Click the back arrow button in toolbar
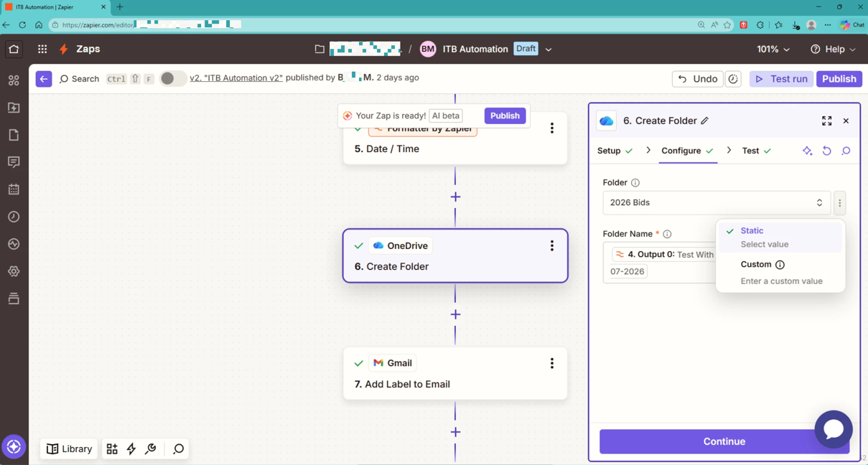Screen dimensions: 868x465 click(x=44, y=79)
